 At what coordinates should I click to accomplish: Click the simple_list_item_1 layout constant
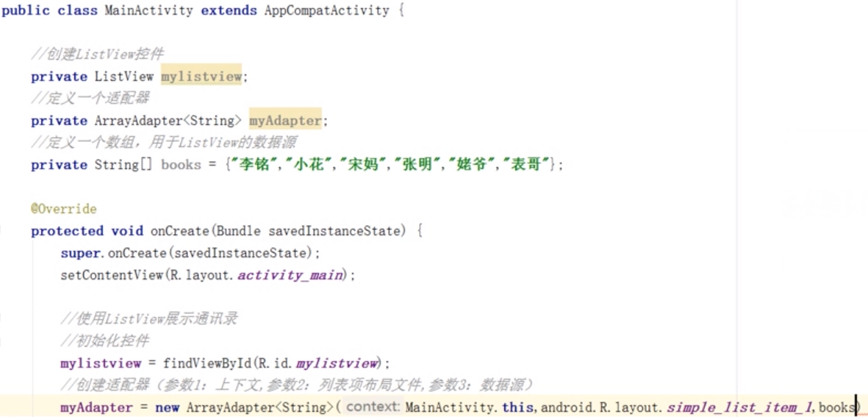click(739, 408)
